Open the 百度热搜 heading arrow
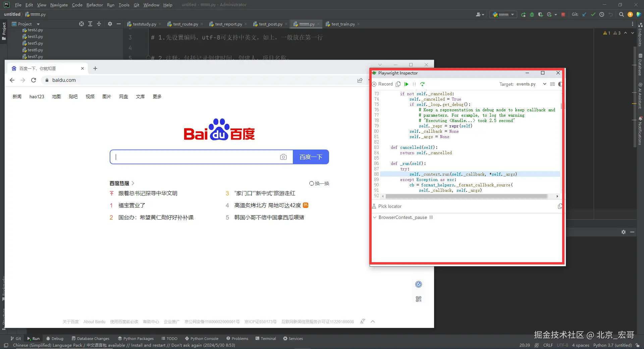Image resolution: width=644 pixels, height=349 pixels. [x=133, y=183]
